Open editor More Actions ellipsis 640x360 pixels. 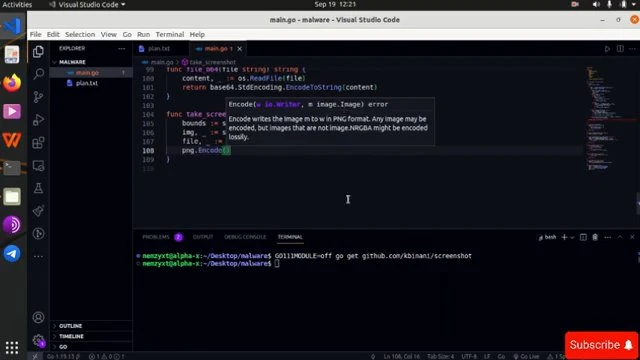(632, 49)
